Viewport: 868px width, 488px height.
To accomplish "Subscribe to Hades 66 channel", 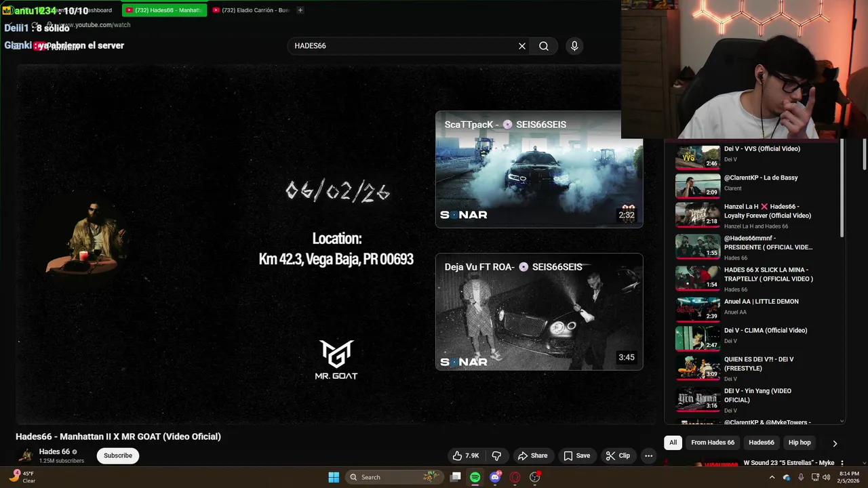I will click(118, 455).
